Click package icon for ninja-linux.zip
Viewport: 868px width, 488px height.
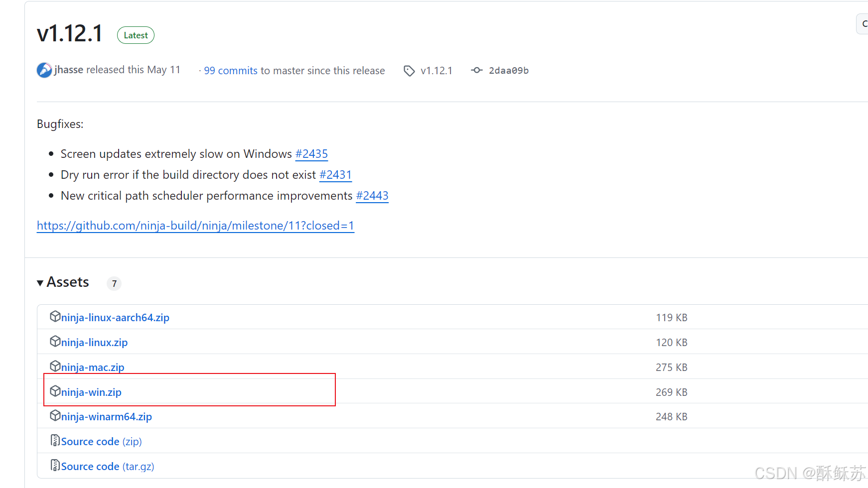click(x=55, y=342)
